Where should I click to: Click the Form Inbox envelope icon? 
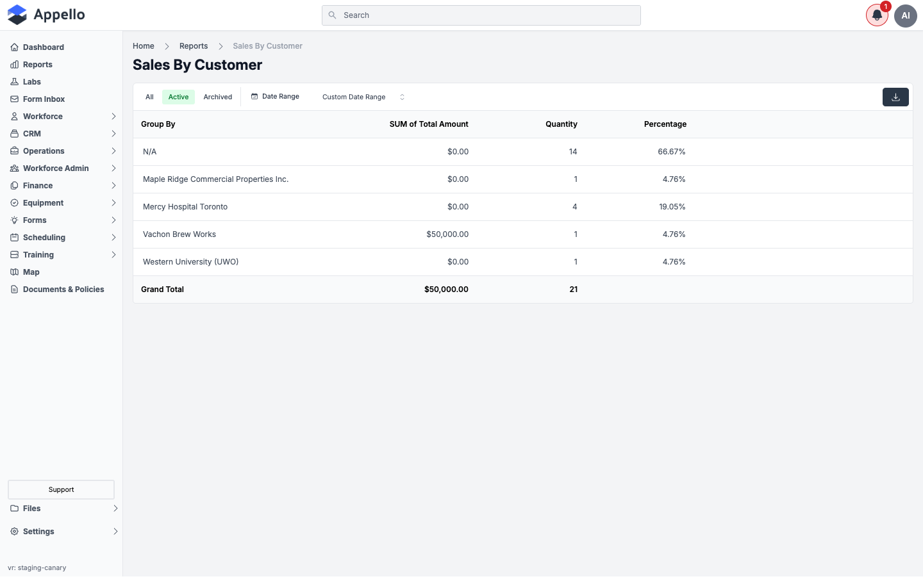[14, 99]
